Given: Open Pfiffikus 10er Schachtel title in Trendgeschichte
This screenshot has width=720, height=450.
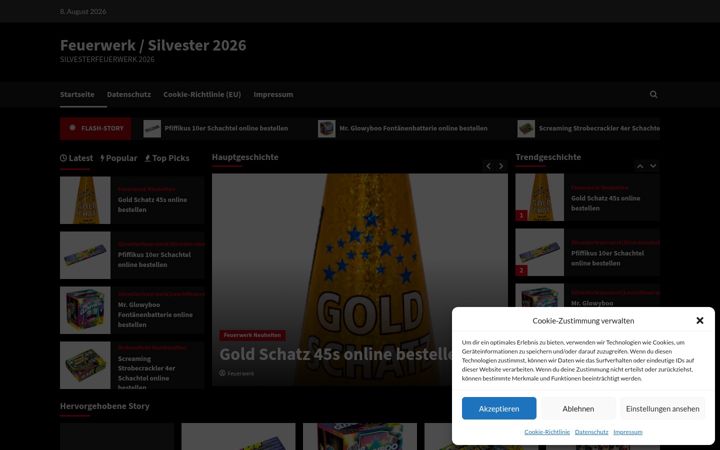Looking at the screenshot, I should 608,258.
